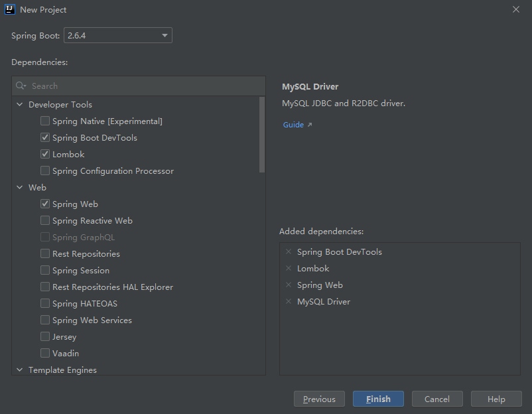Collapse the Template Engines category

pyautogui.click(x=19, y=370)
